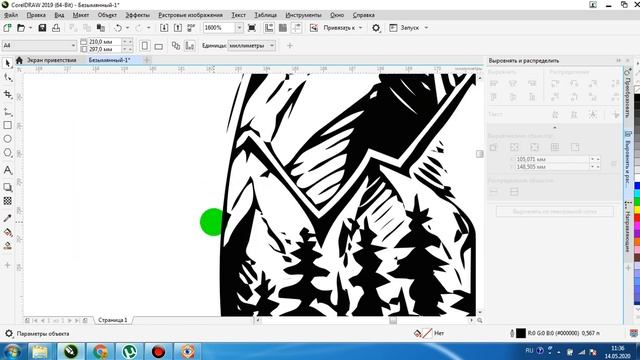Click Выровнять по пиксельной сетке button
640x360 pixels.
(x=554, y=212)
